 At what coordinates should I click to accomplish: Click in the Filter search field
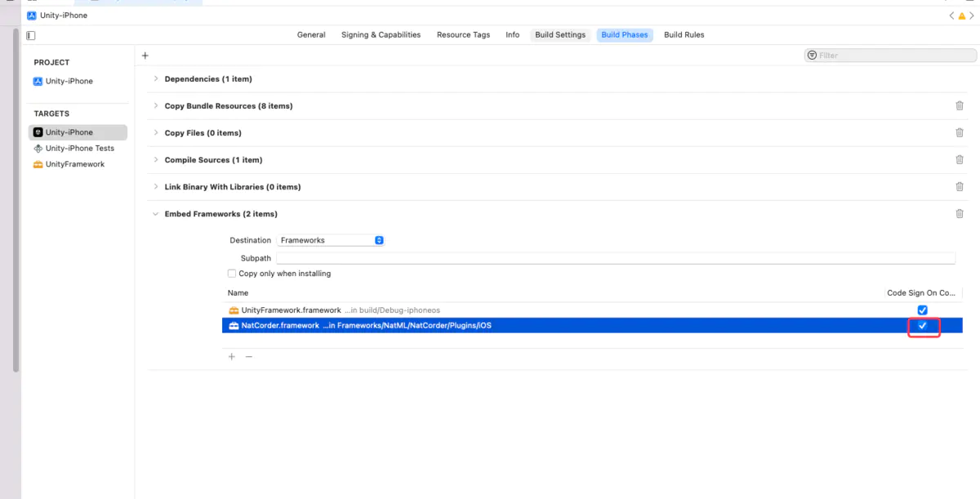click(890, 56)
